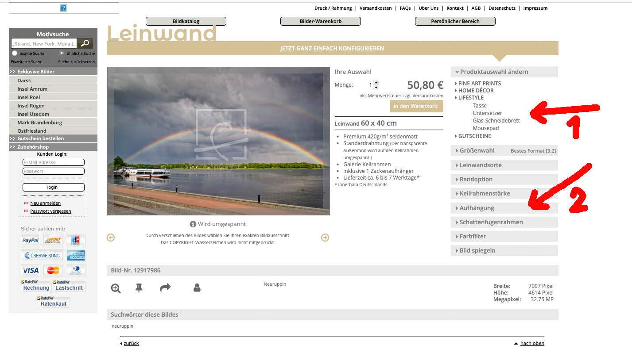The width and height of the screenshot is (632, 364).
Task: Expand the FINE ART PRINTS category
Action: 479,83
